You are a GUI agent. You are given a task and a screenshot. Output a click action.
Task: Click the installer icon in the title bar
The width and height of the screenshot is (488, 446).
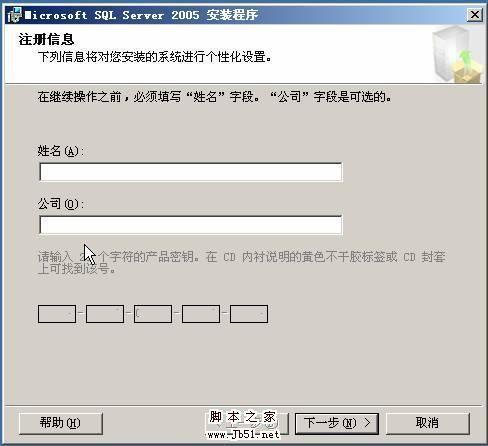pos(15,15)
